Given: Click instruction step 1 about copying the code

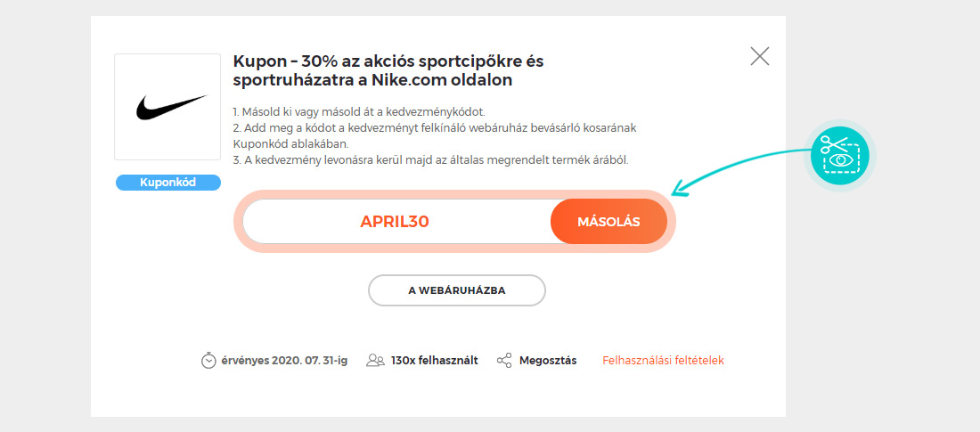Looking at the screenshot, I should point(359,112).
